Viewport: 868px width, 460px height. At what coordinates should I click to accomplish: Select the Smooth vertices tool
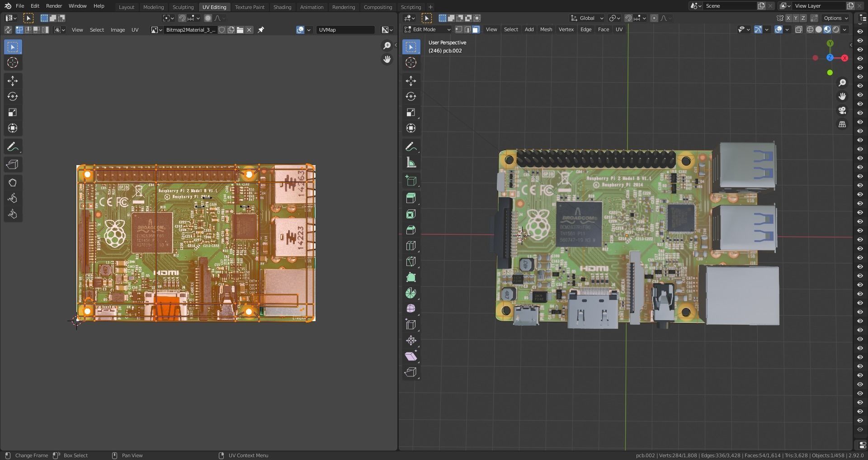(411, 309)
